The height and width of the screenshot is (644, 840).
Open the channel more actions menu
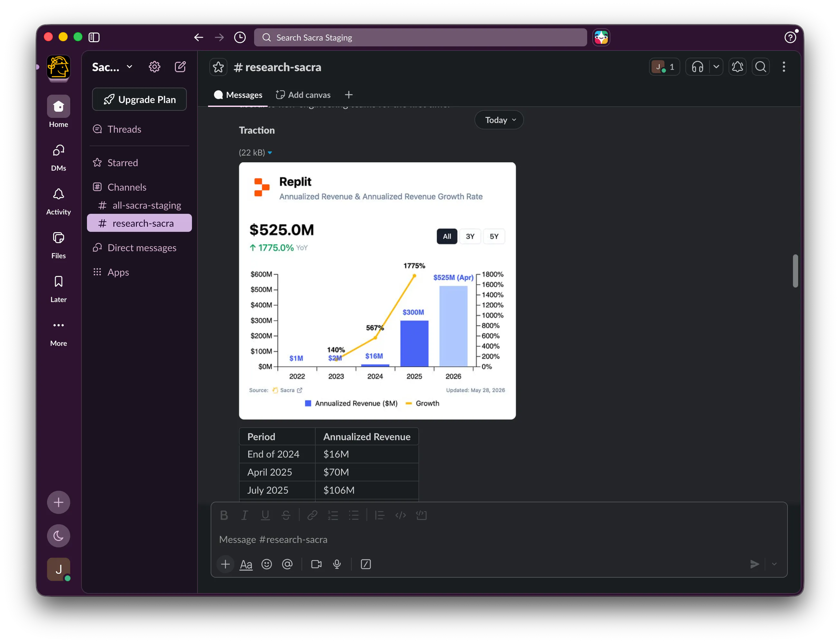click(784, 67)
